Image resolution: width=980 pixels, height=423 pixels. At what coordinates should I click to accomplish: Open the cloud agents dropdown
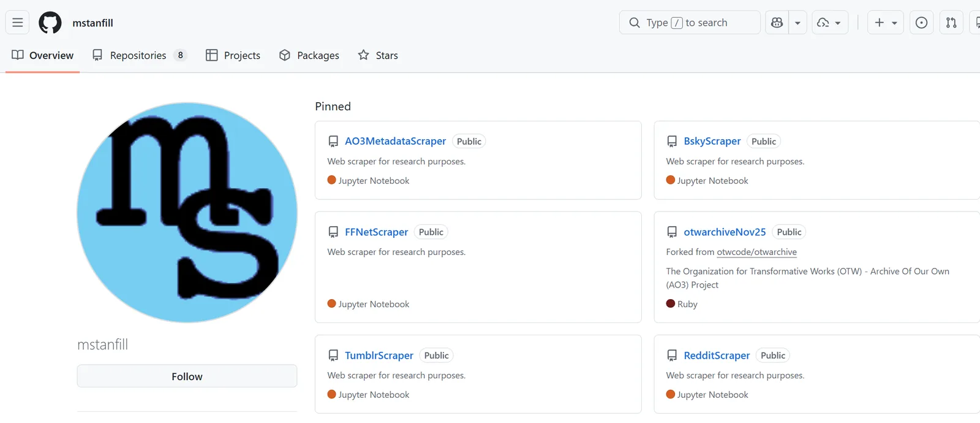tap(830, 23)
